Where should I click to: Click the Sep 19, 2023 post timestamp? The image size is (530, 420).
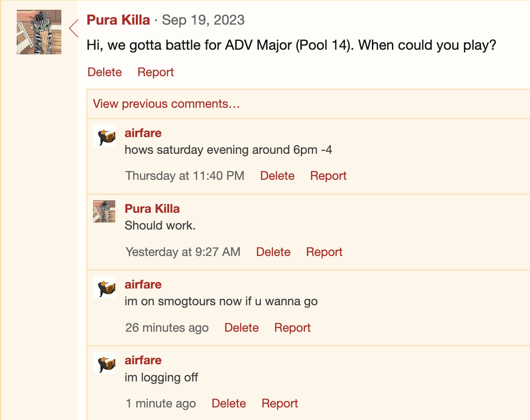[x=203, y=20]
